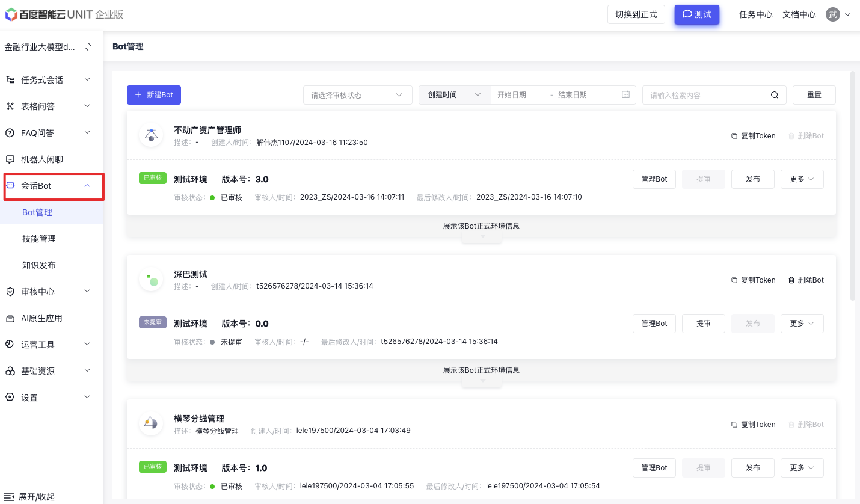Screen dimensions: 860x504
Task: Collapse the 会话Bot menu chevron
Action: point(87,186)
